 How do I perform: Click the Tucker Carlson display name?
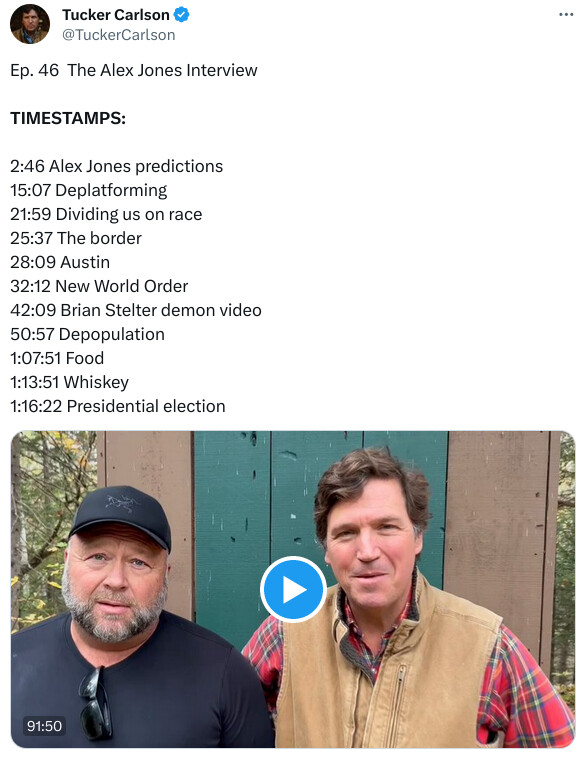[116, 15]
